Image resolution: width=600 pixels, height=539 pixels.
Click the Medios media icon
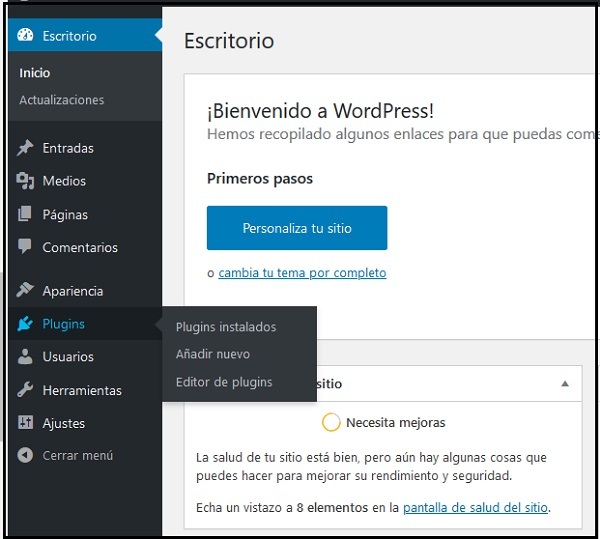[x=25, y=181]
